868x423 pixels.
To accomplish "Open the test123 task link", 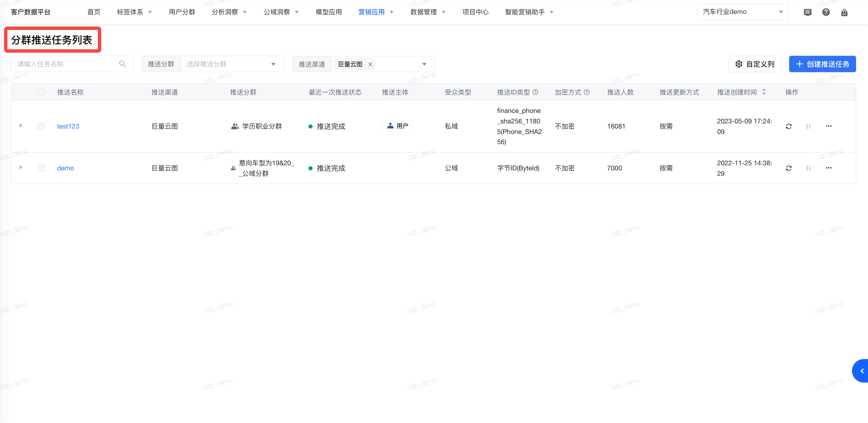I will pyautogui.click(x=68, y=126).
